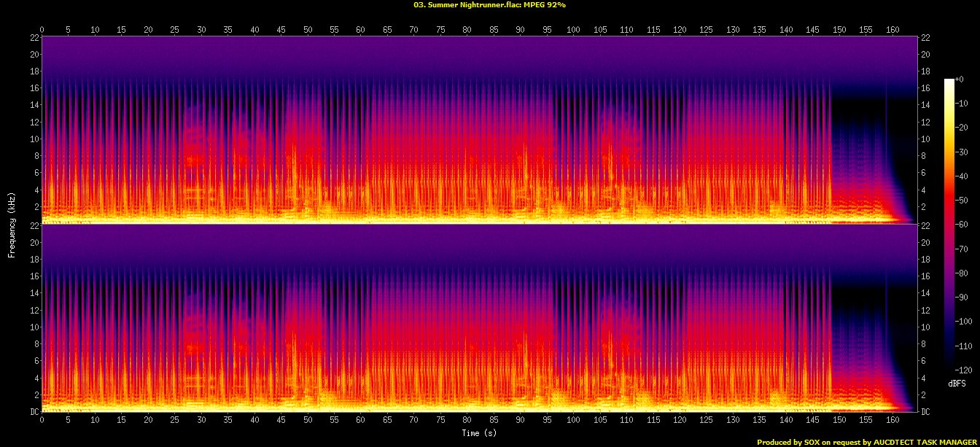Click the "90" tick on the top time axis

point(520,30)
